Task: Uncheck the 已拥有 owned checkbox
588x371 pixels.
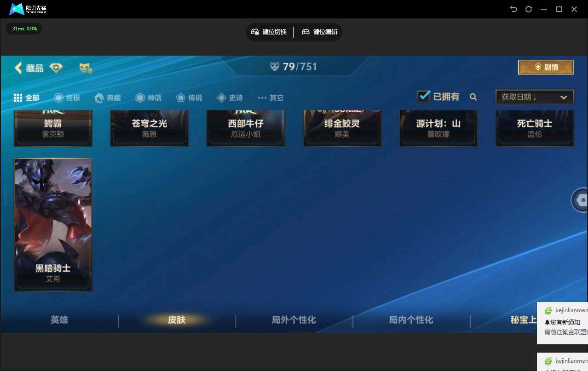Action: coord(423,96)
